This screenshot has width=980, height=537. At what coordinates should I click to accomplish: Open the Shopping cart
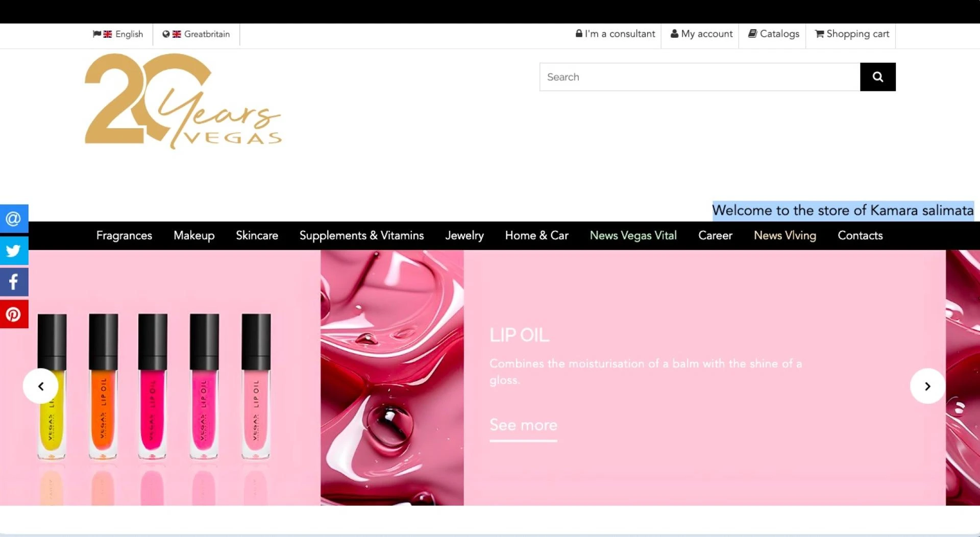[852, 34]
